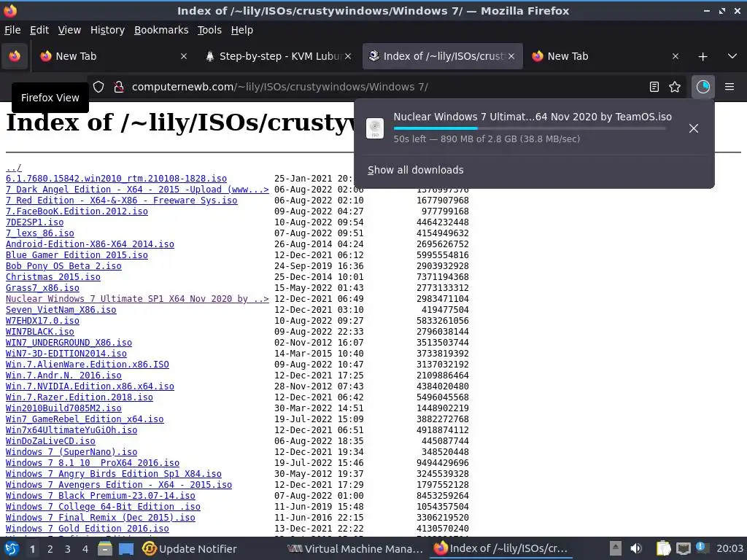Open the History menu
Image resolution: width=747 pixels, height=560 pixels.
[x=107, y=30]
